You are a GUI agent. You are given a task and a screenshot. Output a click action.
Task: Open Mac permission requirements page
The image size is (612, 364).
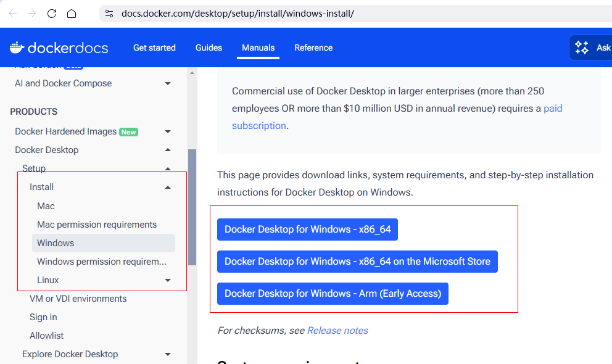click(97, 225)
